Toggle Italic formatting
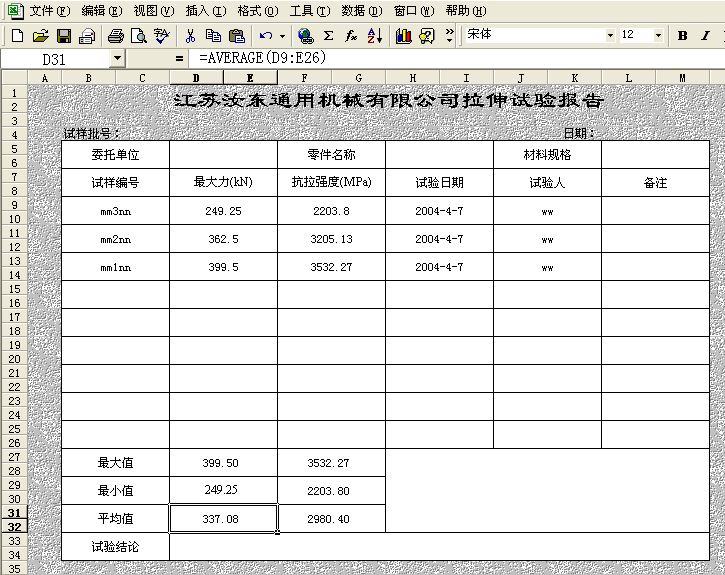725x575 pixels. click(705, 36)
